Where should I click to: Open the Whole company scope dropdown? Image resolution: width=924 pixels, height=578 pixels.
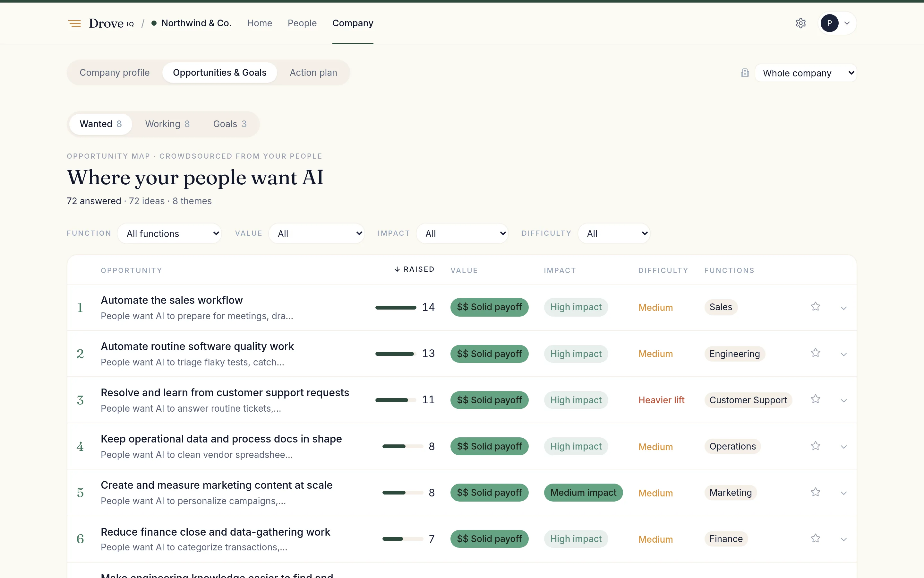[806, 73]
